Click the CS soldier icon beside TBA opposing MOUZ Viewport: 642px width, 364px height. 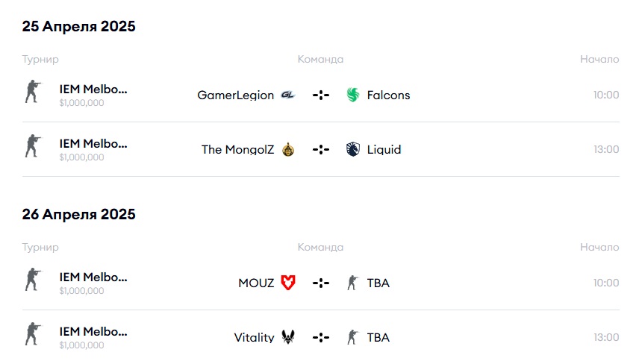[x=352, y=283]
